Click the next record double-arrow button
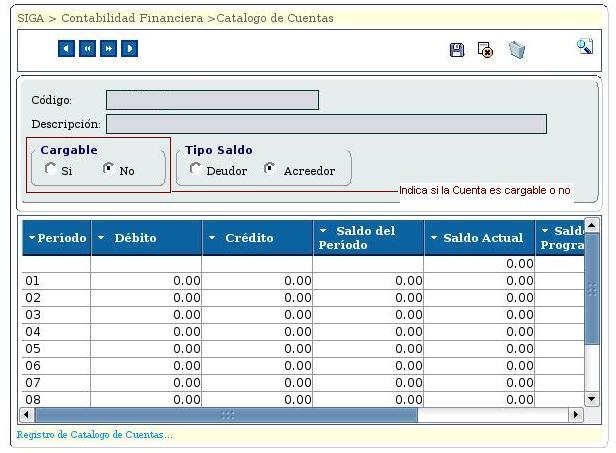 click(x=108, y=49)
